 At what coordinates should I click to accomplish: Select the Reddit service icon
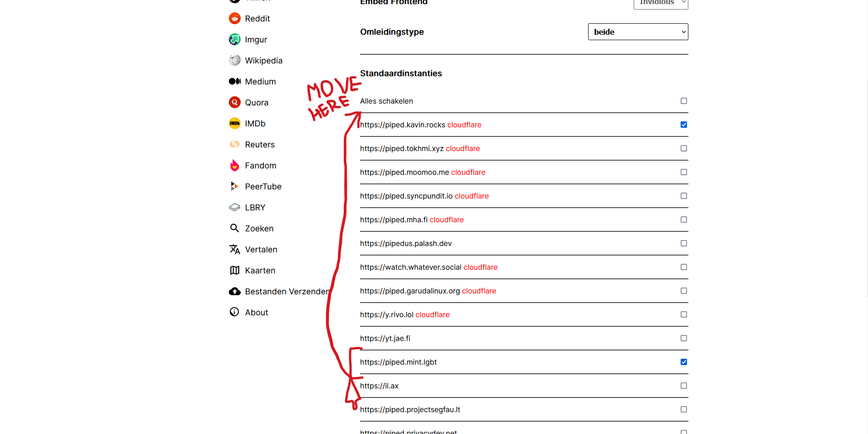point(234,18)
